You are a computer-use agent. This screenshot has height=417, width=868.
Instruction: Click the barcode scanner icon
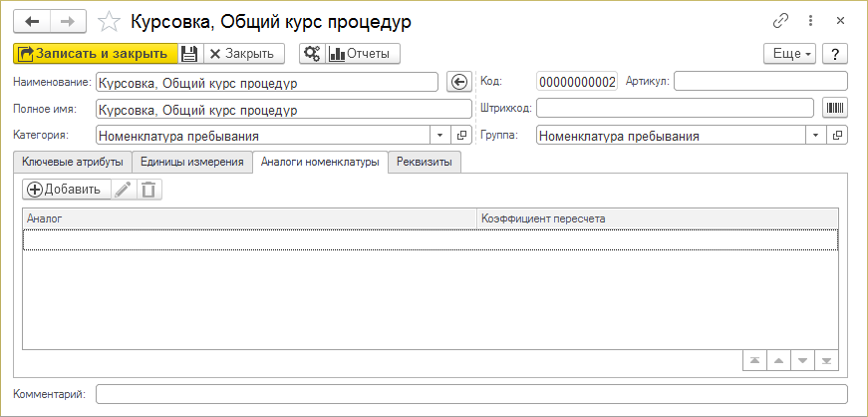(834, 108)
